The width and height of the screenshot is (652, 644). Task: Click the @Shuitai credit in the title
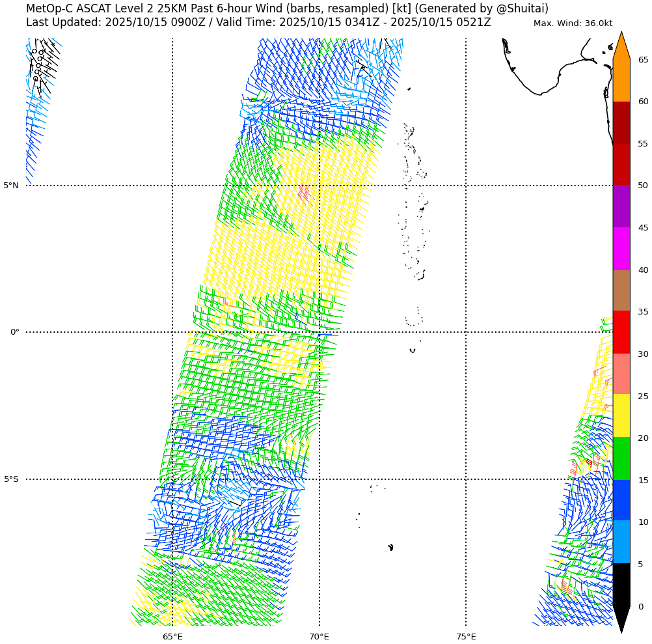click(x=520, y=8)
